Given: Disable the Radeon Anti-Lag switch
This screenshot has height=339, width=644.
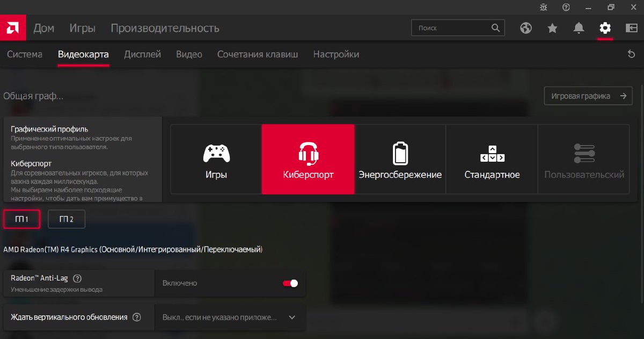Looking at the screenshot, I should (x=290, y=283).
